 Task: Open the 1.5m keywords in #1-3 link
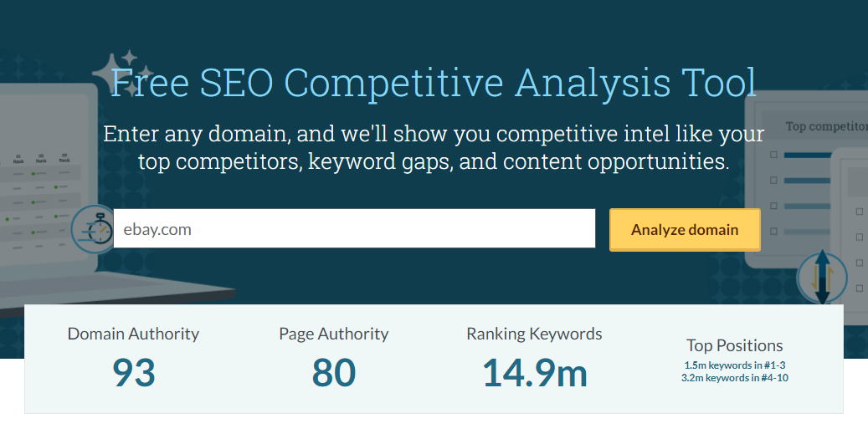pyautogui.click(x=735, y=365)
